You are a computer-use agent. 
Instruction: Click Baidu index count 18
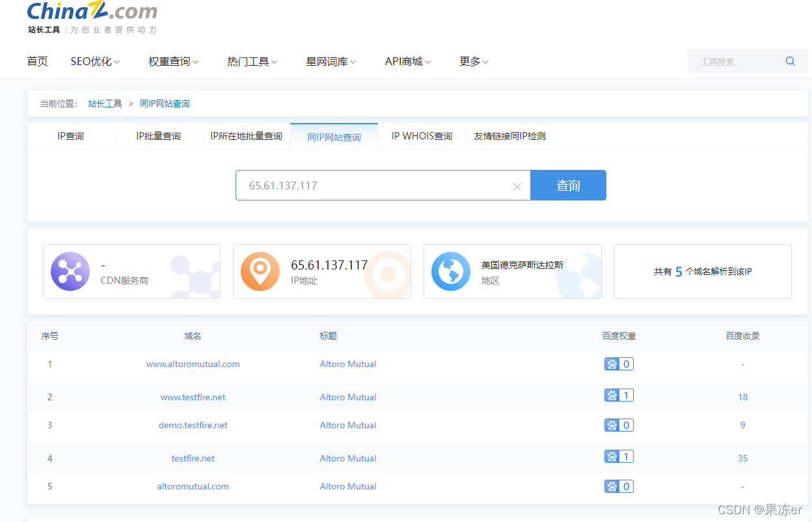pos(743,397)
